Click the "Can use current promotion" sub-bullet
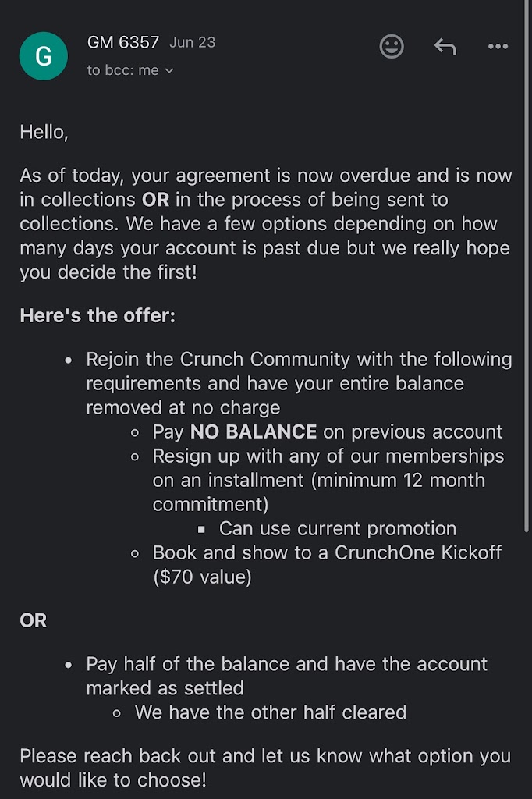532x799 pixels. (337, 528)
